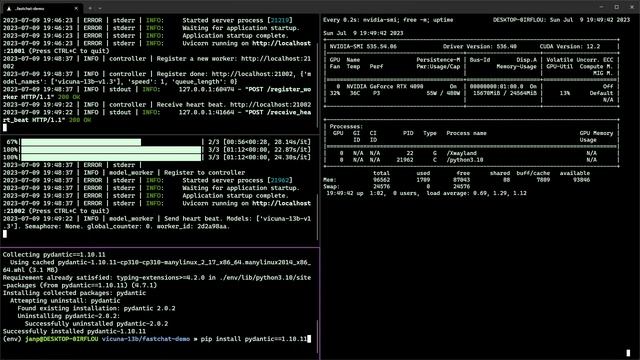640x360 pixels.
Task: Click 'Found existing installation: pydantic 2.0.2' line
Action: coord(96,308)
